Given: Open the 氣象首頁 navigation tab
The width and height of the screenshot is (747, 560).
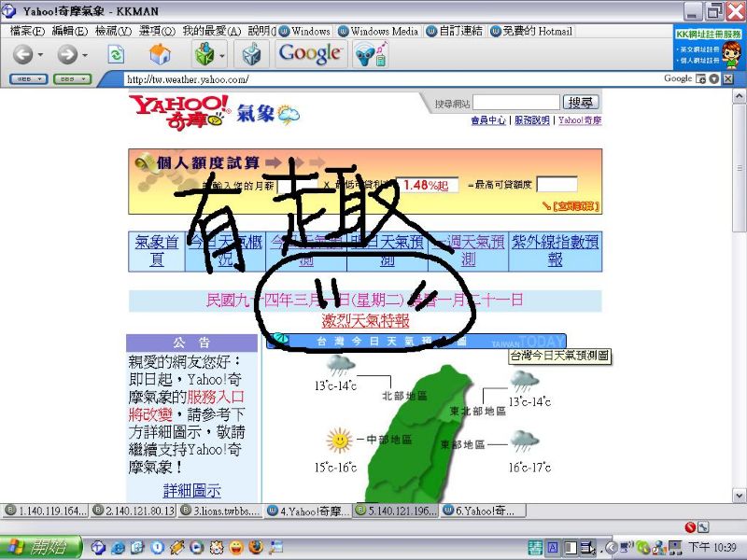Looking at the screenshot, I should tap(156, 251).
